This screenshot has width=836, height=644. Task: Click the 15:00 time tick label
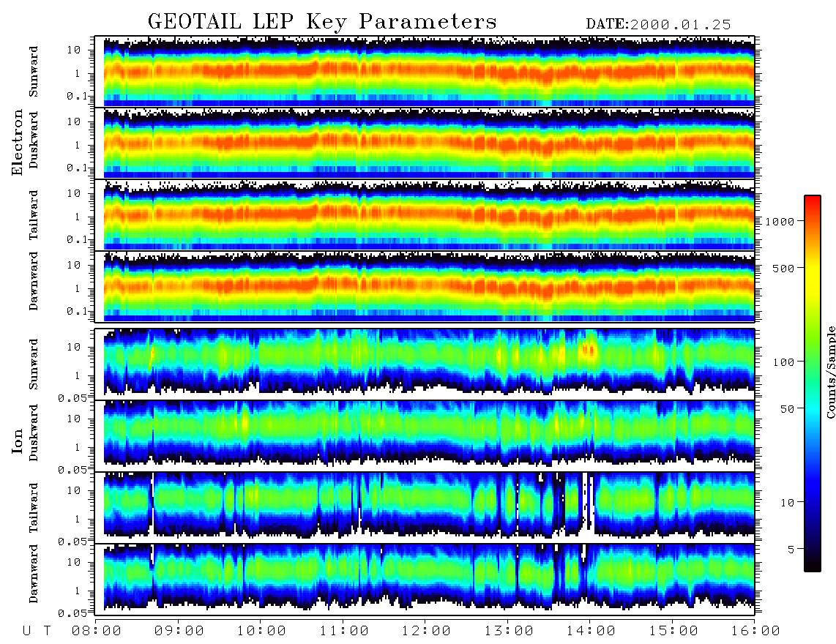pos(673,632)
